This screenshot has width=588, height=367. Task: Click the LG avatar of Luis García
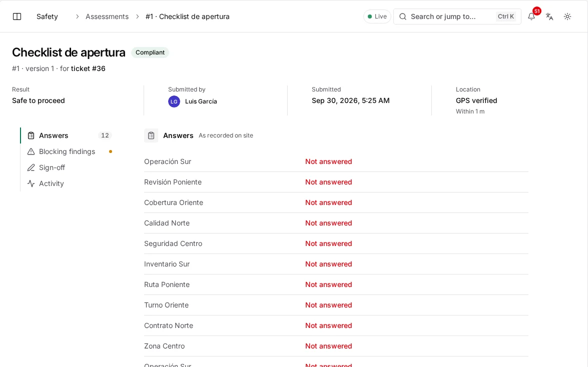174,101
